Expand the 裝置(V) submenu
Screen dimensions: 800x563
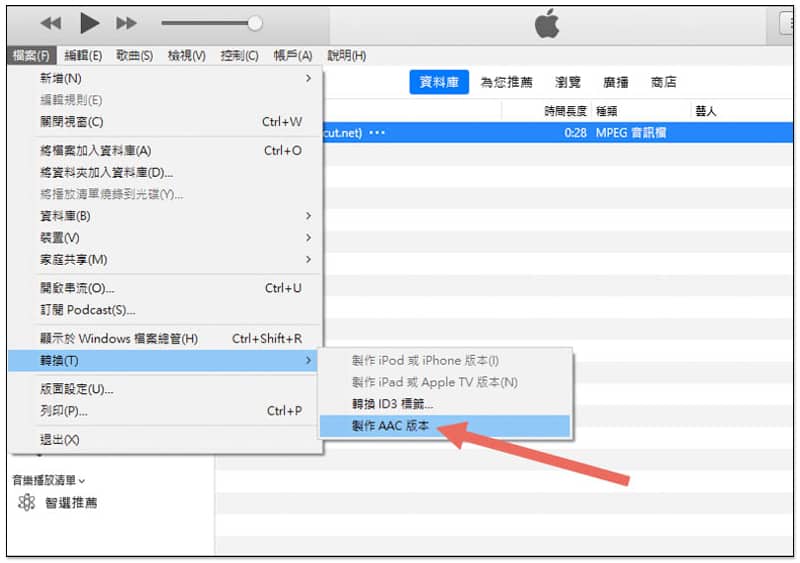(x=166, y=238)
